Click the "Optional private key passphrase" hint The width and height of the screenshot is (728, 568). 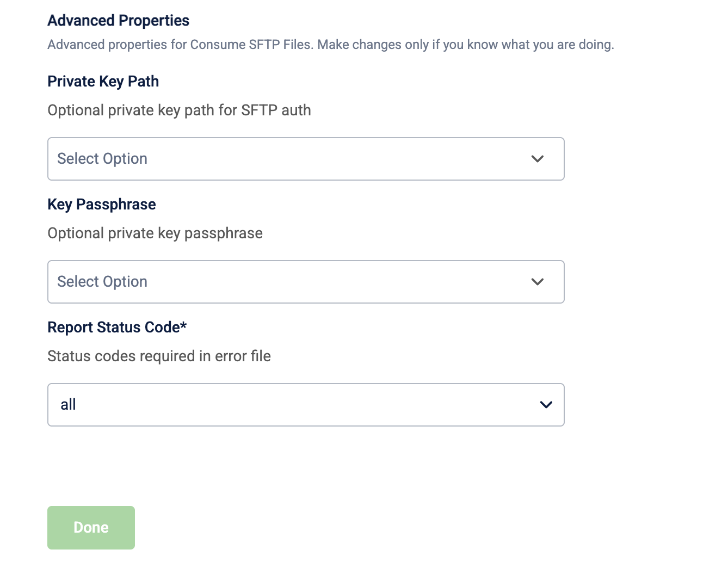[x=155, y=233]
